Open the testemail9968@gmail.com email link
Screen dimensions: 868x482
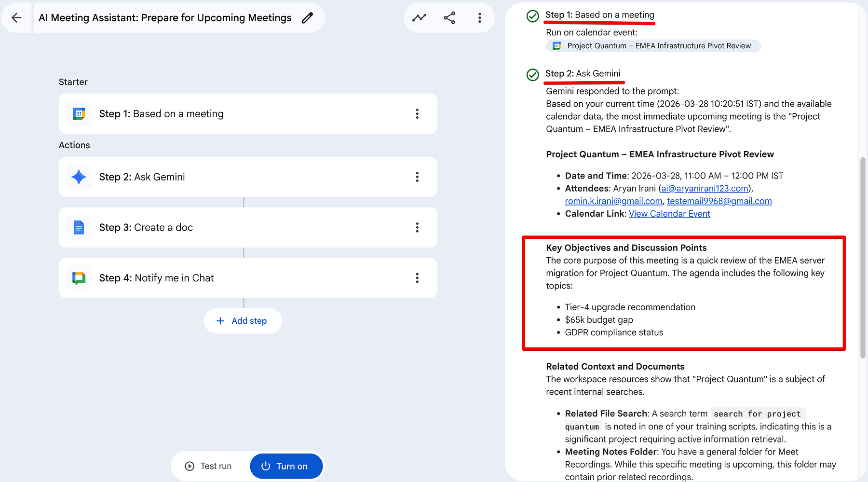(x=719, y=201)
